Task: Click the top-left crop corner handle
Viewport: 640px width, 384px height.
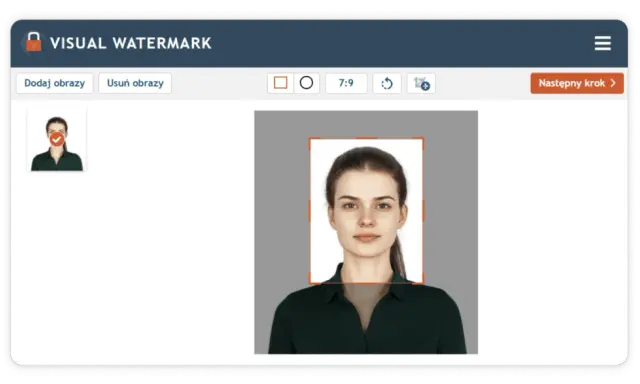Action: pos(310,139)
